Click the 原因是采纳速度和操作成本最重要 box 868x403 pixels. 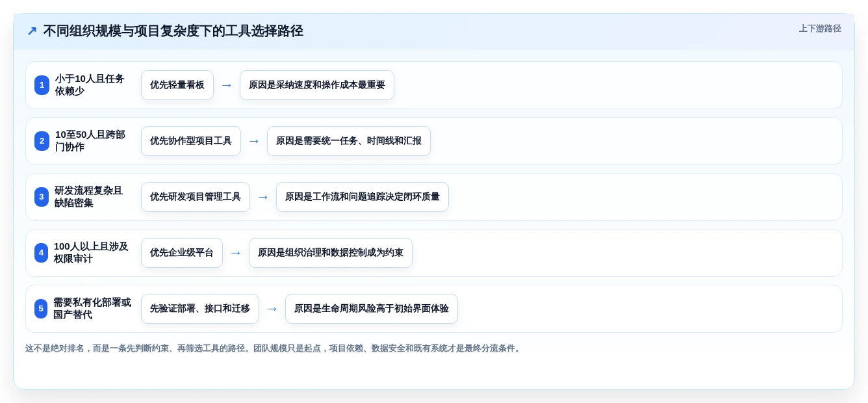[317, 85]
